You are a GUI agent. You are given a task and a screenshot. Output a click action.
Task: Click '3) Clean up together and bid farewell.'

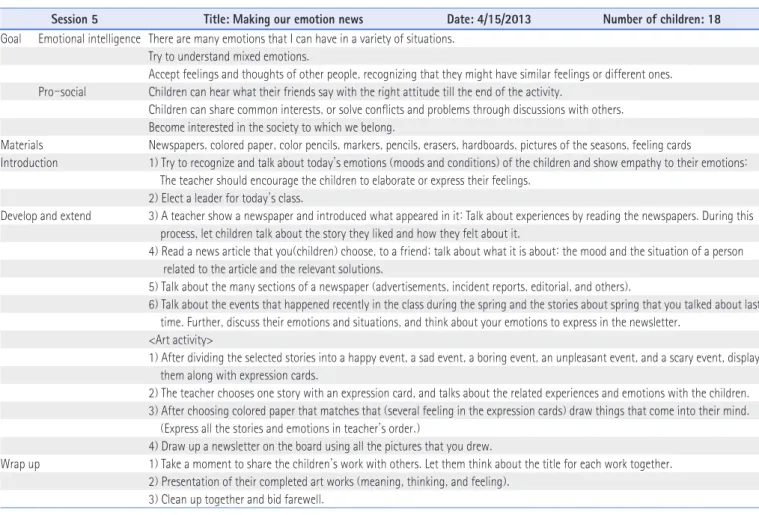pos(236,500)
